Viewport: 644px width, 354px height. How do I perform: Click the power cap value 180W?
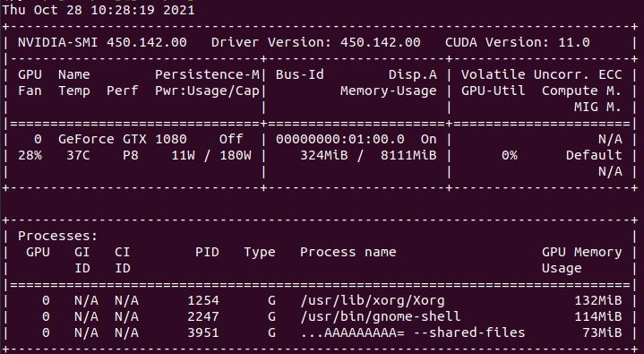[x=236, y=155]
